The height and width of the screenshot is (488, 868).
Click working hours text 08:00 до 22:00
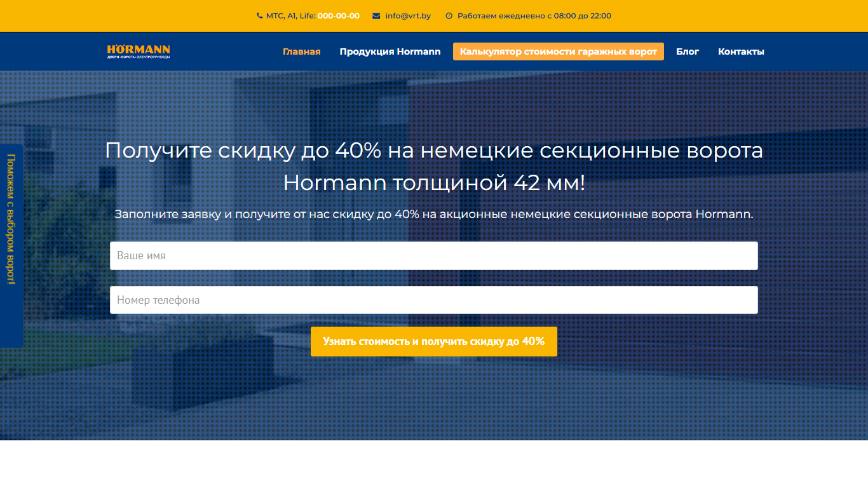pyautogui.click(x=582, y=16)
